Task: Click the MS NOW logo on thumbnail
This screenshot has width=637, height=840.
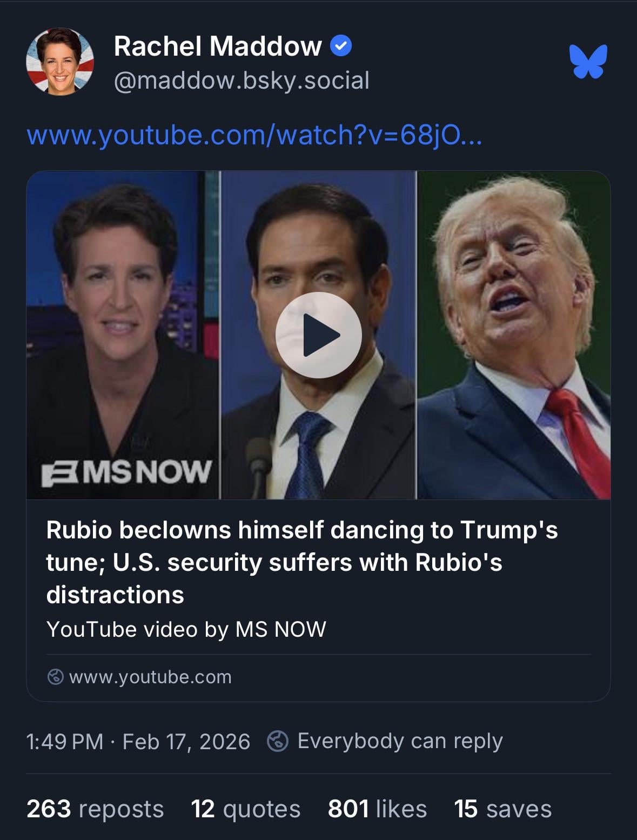Action: 127,472
